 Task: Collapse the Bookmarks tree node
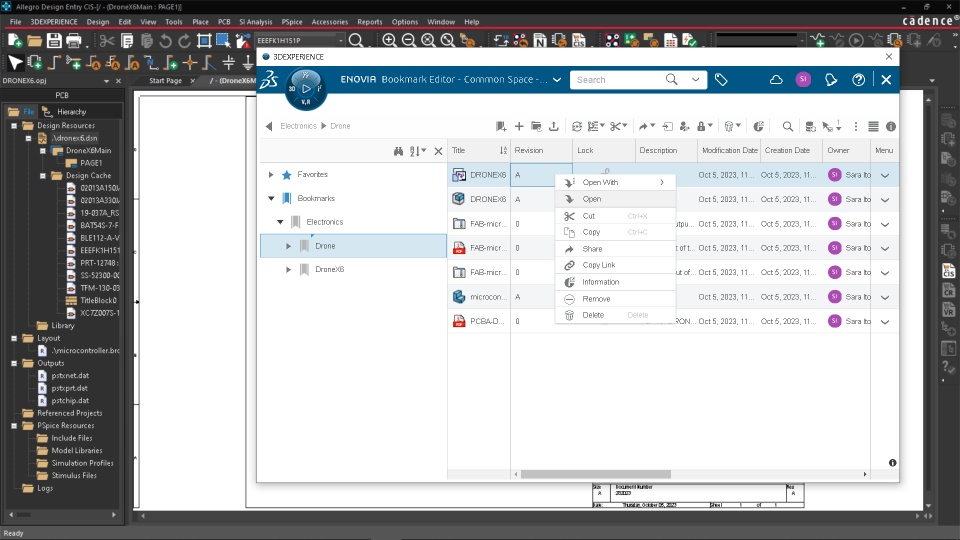(x=271, y=198)
